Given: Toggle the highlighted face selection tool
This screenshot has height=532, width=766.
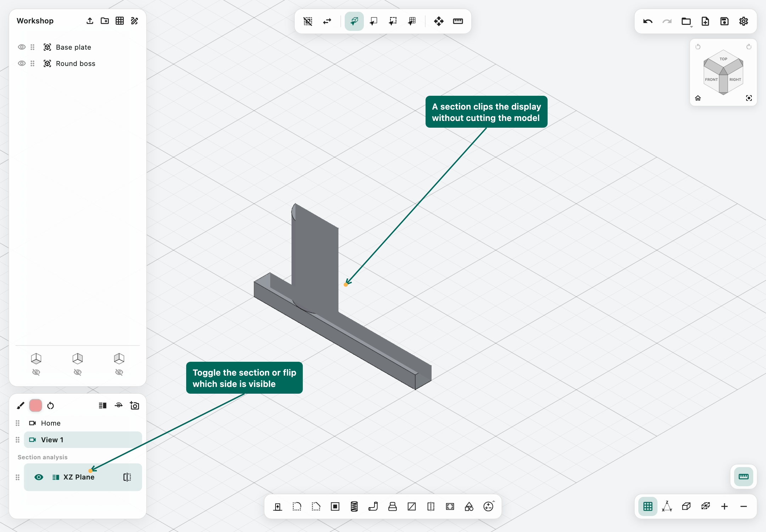Looking at the screenshot, I should 354,21.
